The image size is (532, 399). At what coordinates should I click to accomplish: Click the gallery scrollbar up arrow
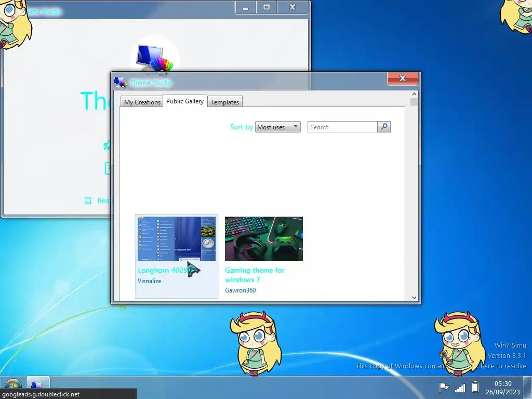[x=414, y=94]
